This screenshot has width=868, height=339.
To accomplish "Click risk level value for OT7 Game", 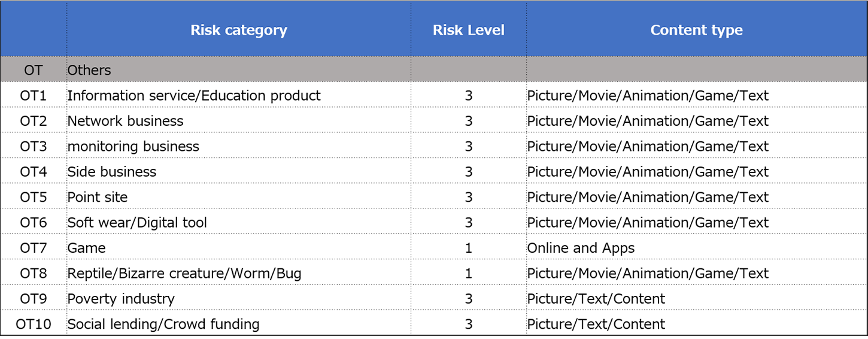I will (468, 248).
